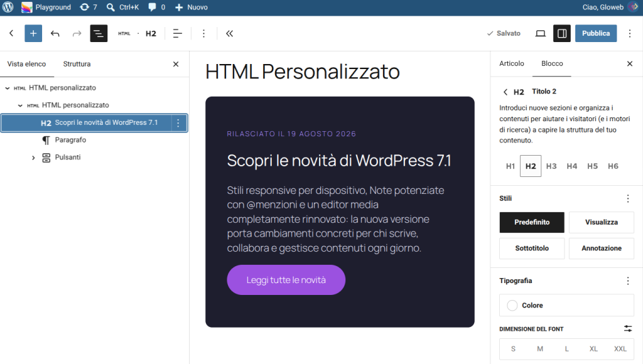Open the device preview menu

541,33
